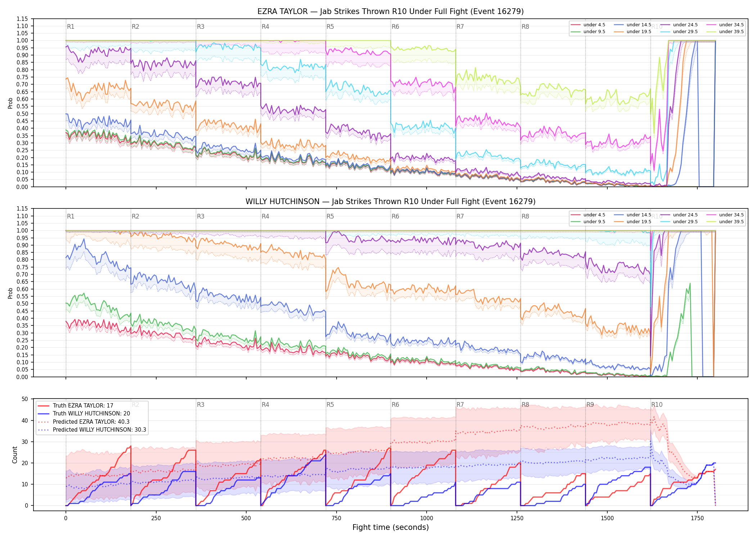Click the 30 tick label on the Count axis

(25, 442)
